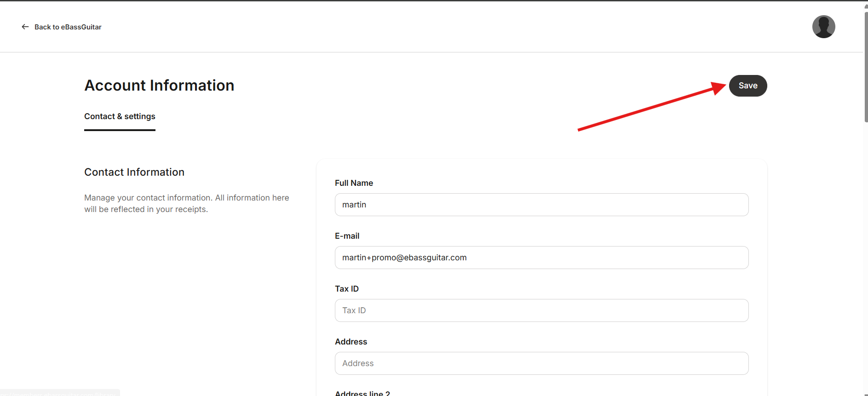Click the text martin in name field
This screenshot has height=396, width=868.
(354, 205)
